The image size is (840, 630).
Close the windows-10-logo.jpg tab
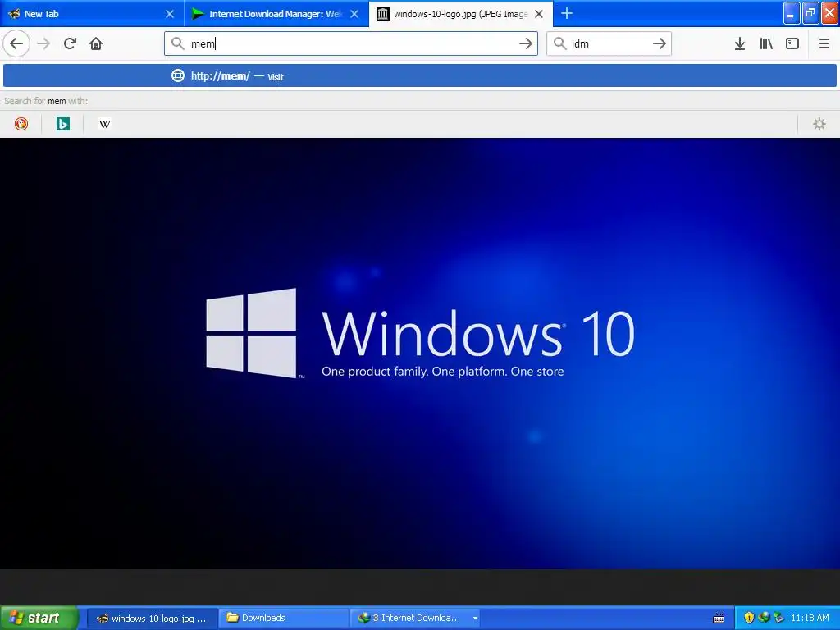point(539,14)
